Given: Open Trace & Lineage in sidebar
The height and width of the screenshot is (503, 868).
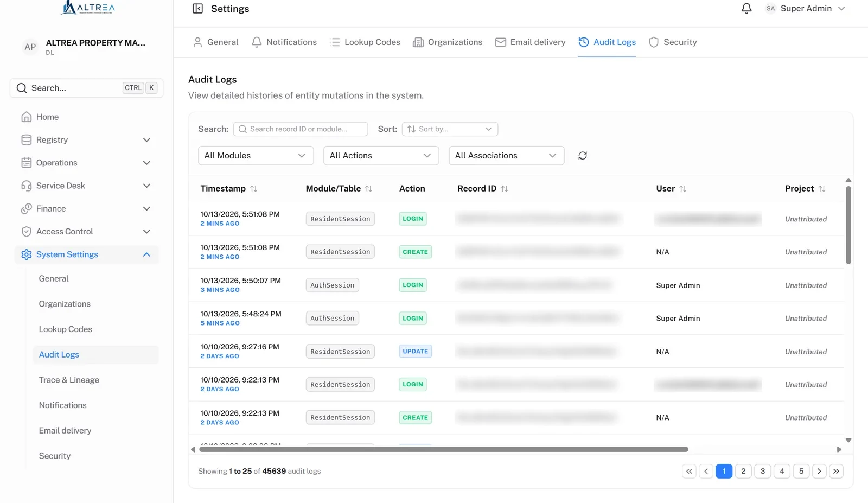Looking at the screenshot, I should [69, 380].
